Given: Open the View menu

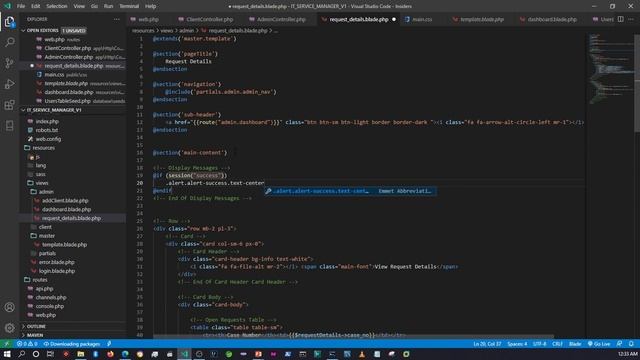Looking at the screenshot, I should 79,6.
